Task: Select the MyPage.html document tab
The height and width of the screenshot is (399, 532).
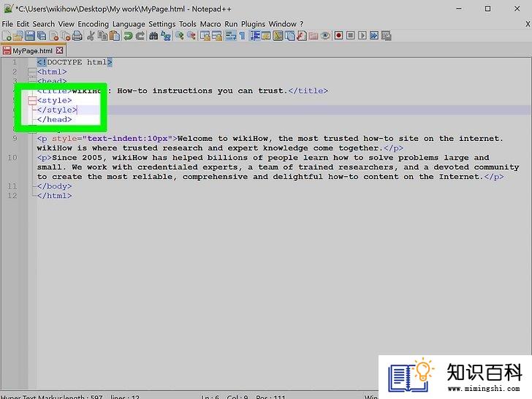Action: [33, 51]
